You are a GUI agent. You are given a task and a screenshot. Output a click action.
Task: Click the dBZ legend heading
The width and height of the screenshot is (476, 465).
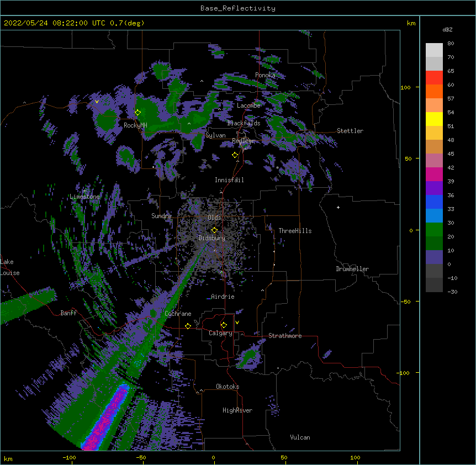447,29
